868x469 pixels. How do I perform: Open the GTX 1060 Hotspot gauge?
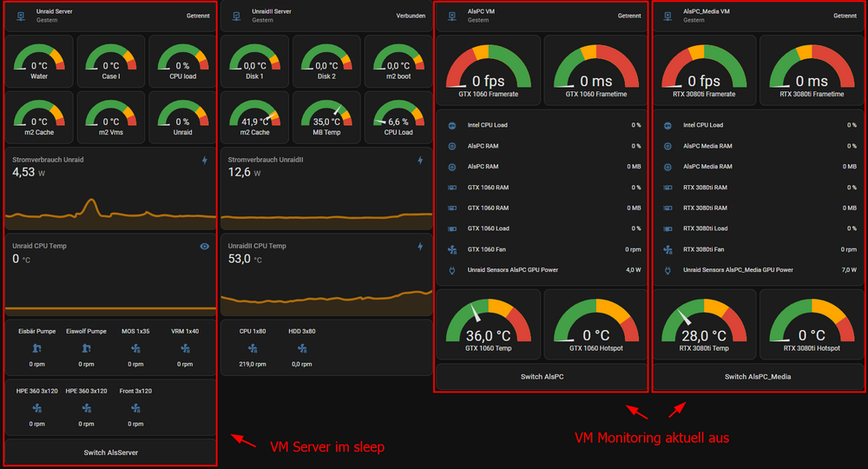[x=595, y=325]
